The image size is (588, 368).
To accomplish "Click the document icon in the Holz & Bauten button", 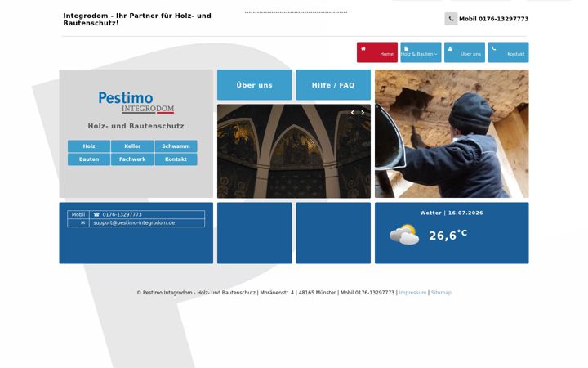I will coord(406,48).
